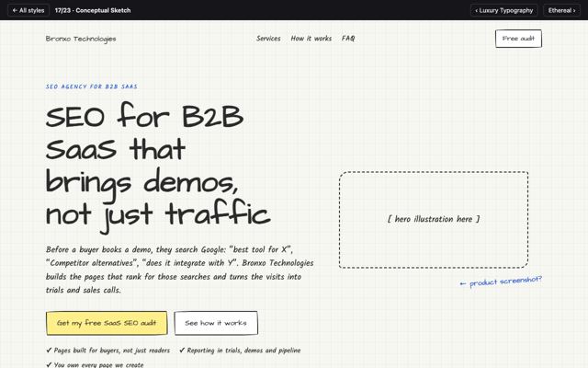The image size is (588, 368).
Task: Click the hero illustration placeholder box
Action: 434,220
